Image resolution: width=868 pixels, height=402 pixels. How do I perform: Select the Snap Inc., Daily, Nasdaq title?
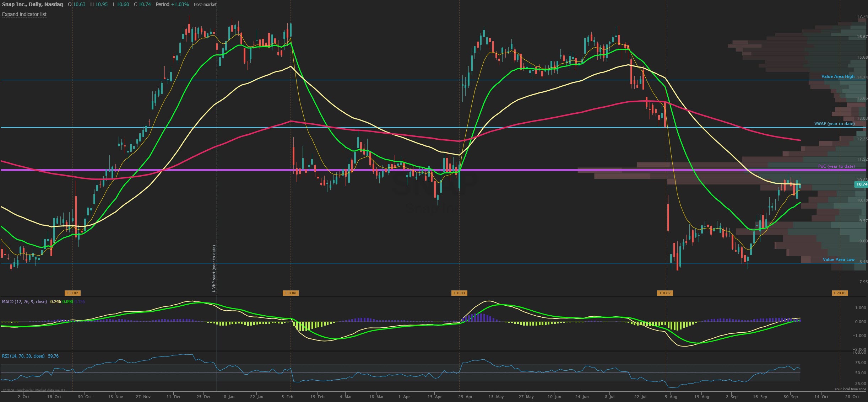coord(32,4)
